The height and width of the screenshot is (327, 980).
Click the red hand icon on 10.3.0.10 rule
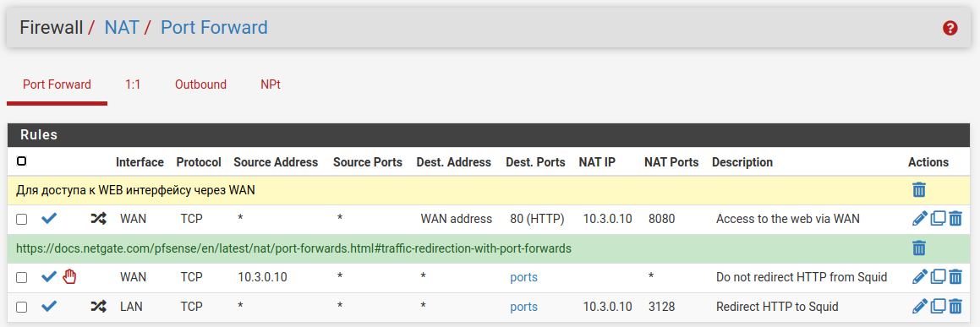69,276
